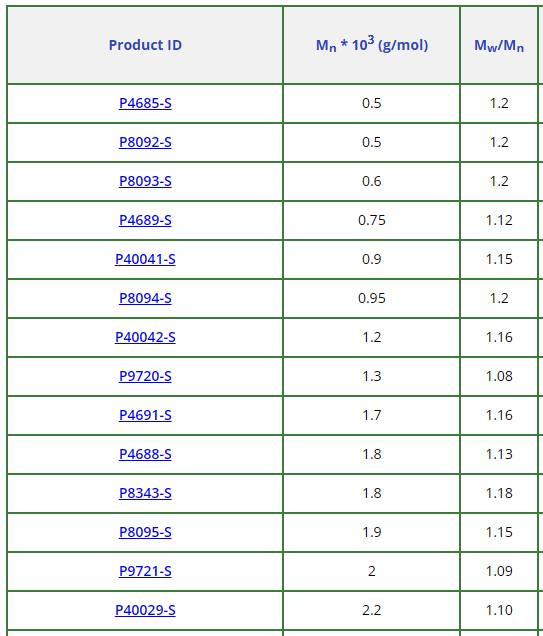Open the P8094-S product page
Viewport: 543px width, 636px height.
coord(145,298)
